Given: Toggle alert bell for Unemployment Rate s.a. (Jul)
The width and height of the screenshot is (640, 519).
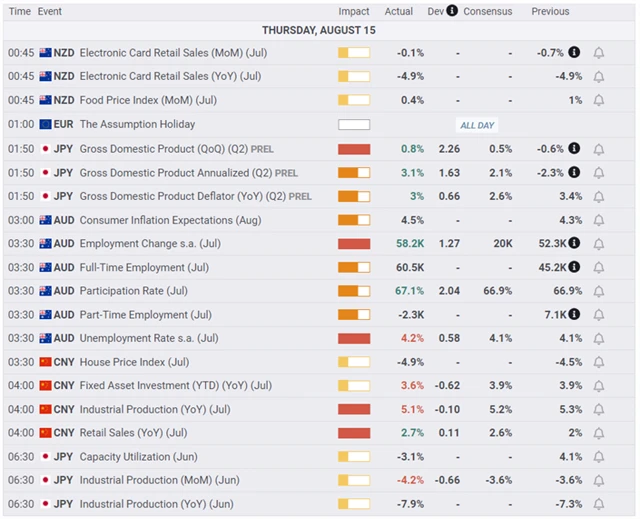Looking at the screenshot, I should (599, 338).
